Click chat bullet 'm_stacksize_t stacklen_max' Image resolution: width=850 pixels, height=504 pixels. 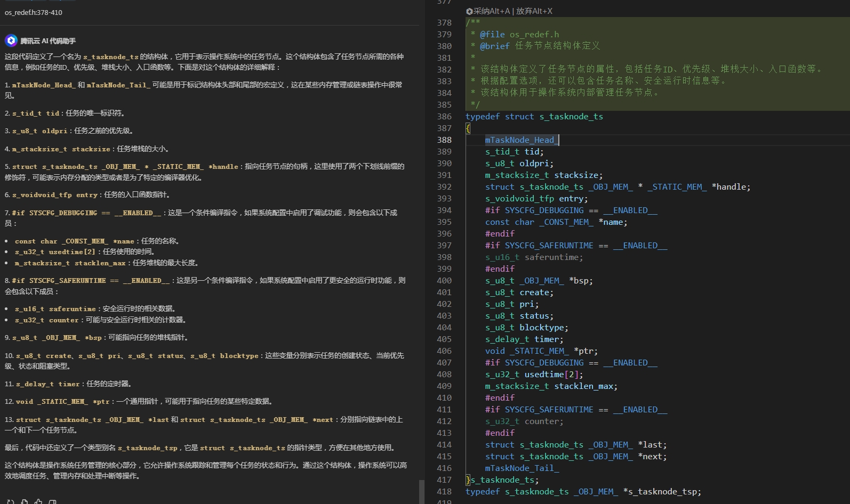click(x=107, y=263)
